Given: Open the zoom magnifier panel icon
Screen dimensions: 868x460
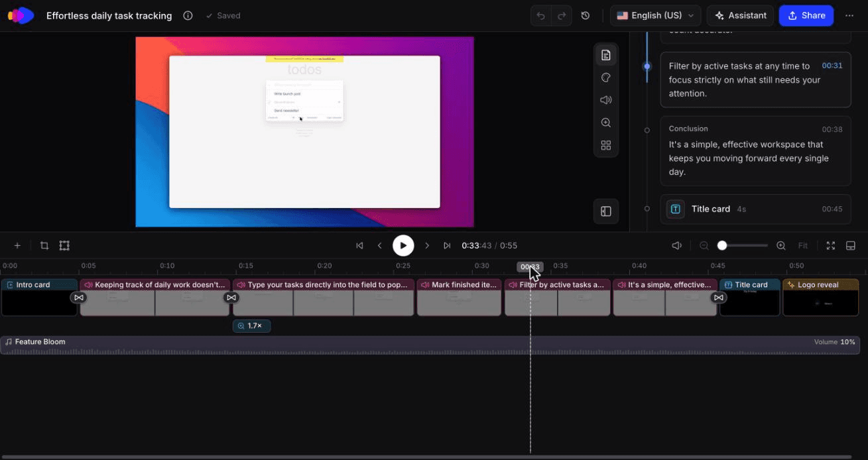Looking at the screenshot, I should coord(605,123).
